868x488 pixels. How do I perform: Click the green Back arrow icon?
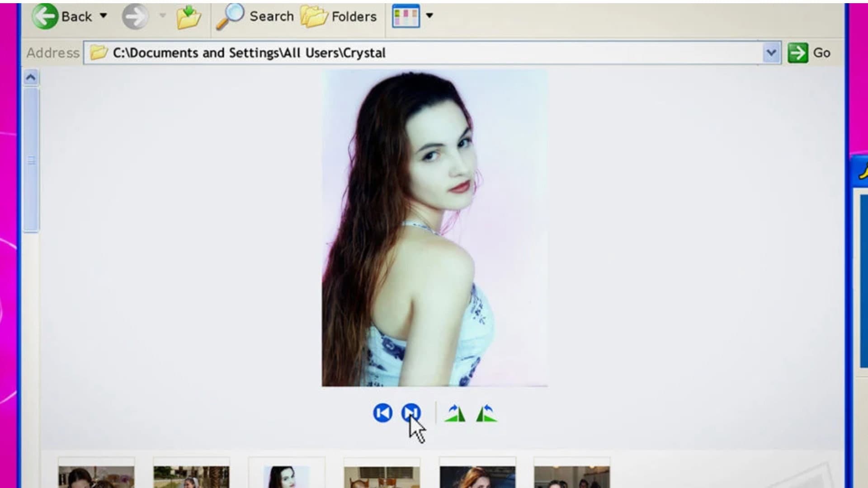click(45, 15)
